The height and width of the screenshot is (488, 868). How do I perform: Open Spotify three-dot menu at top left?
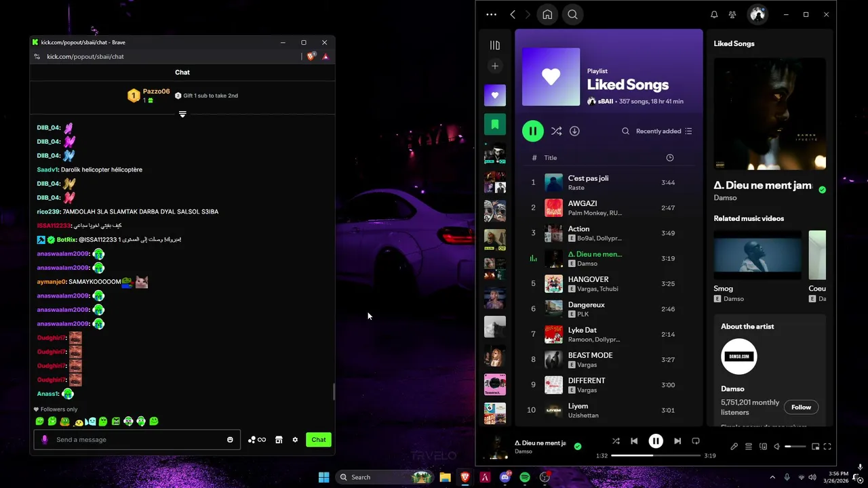[x=492, y=14]
